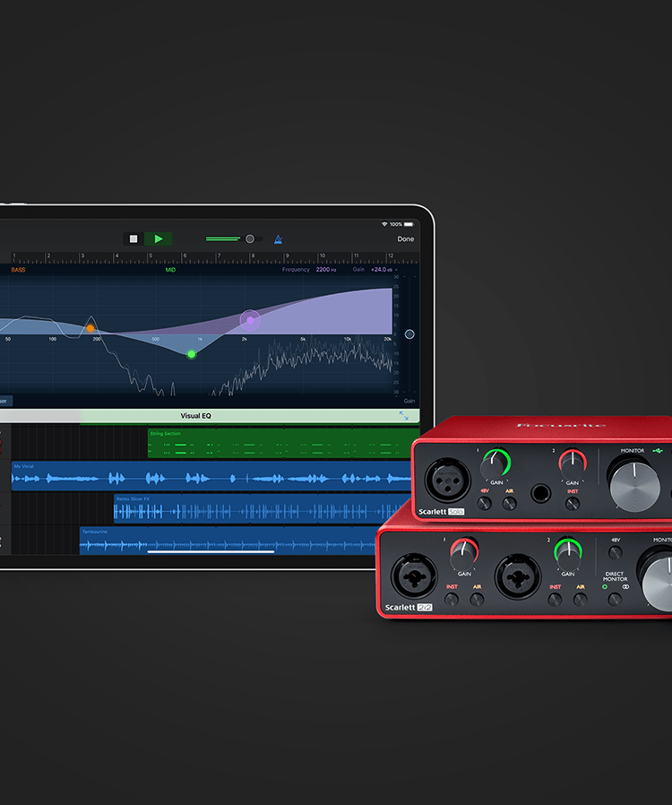
Task: Click bar 9 on the timeline ruler
Action: point(287,255)
